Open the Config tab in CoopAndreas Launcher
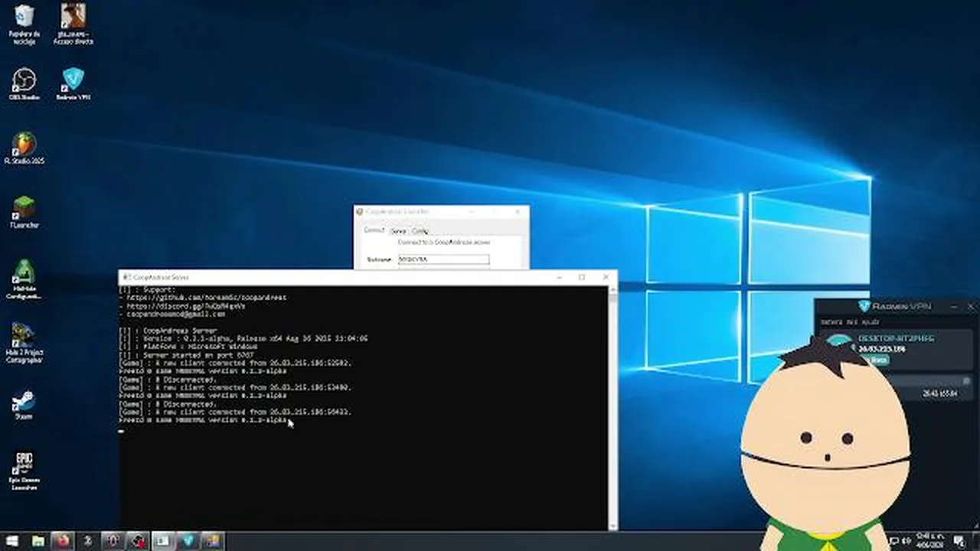The image size is (980, 551). coord(420,230)
